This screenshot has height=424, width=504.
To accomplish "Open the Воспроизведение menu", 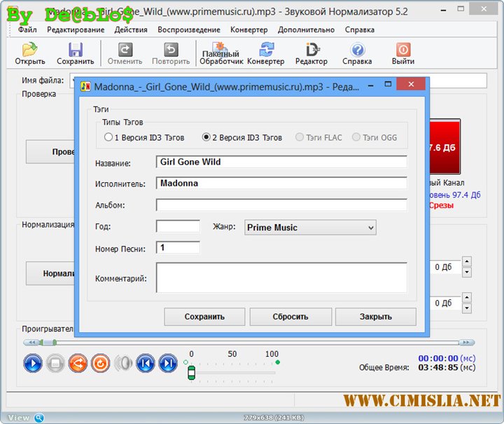I will 188,30.
